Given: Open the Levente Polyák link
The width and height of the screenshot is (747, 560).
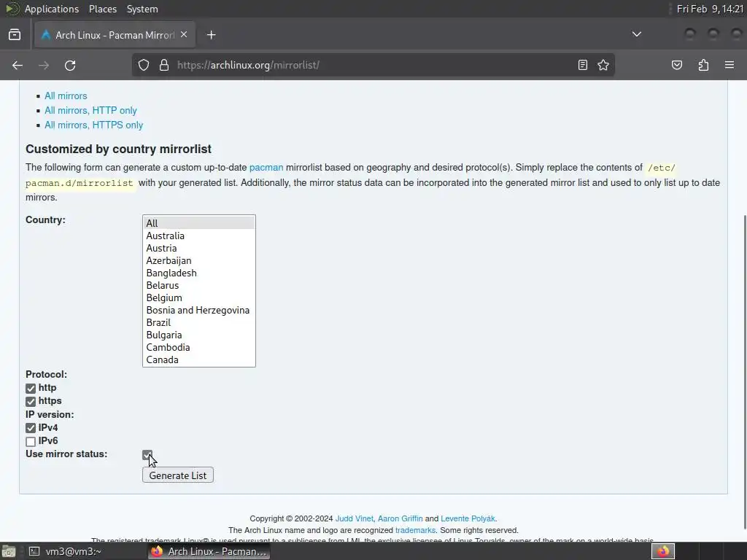Looking at the screenshot, I should pos(468,518).
